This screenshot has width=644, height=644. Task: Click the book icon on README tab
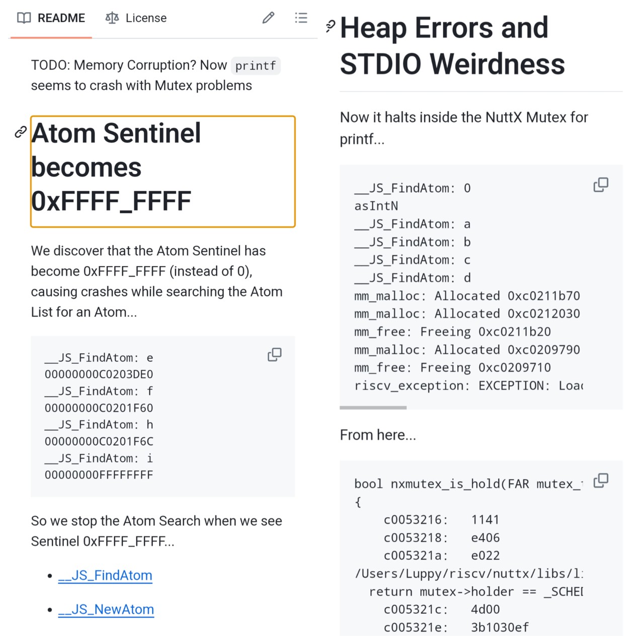[x=24, y=18]
